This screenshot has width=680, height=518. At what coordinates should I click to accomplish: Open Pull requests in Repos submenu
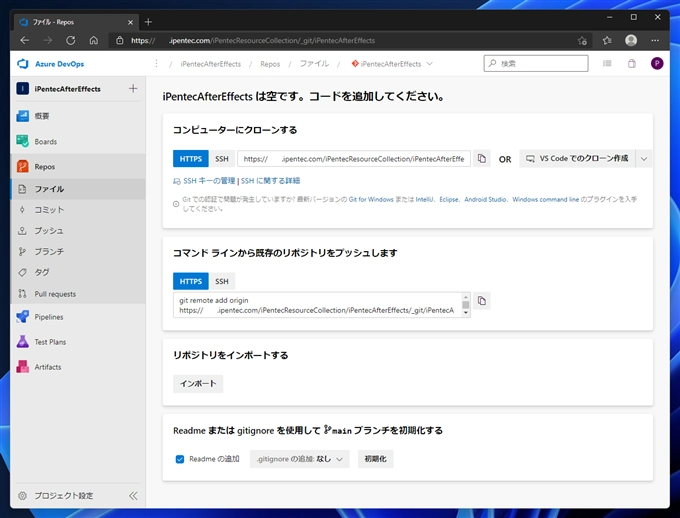pyautogui.click(x=78, y=294)
